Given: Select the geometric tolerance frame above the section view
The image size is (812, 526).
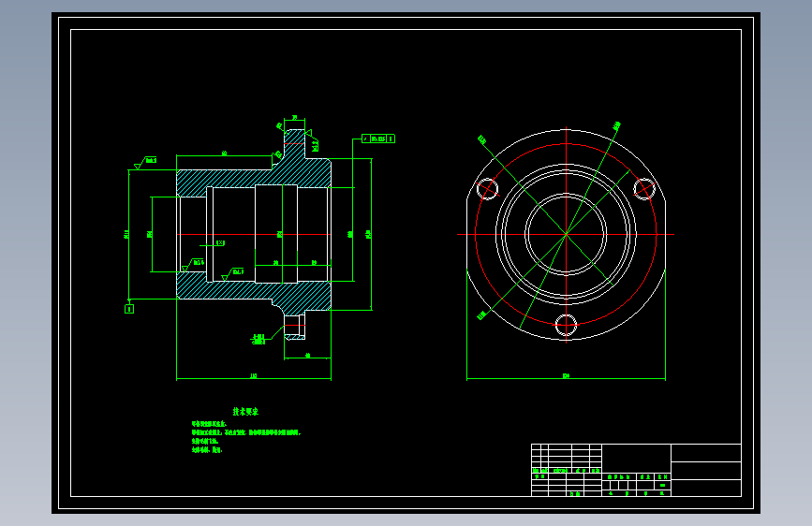Looking at the screenshot, I should coord(378,139).
